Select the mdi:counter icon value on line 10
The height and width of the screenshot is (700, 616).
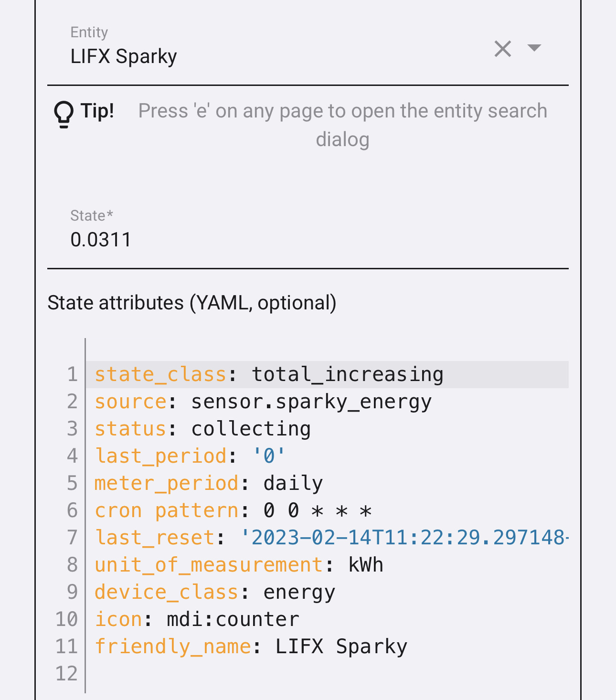pos(233,618)
